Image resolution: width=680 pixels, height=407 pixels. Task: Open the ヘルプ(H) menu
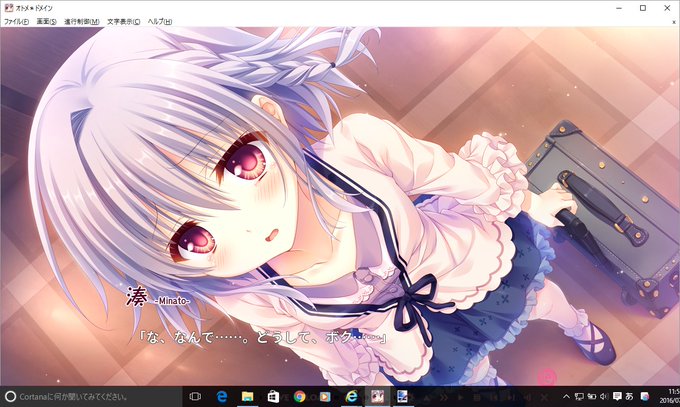point(160,21)
